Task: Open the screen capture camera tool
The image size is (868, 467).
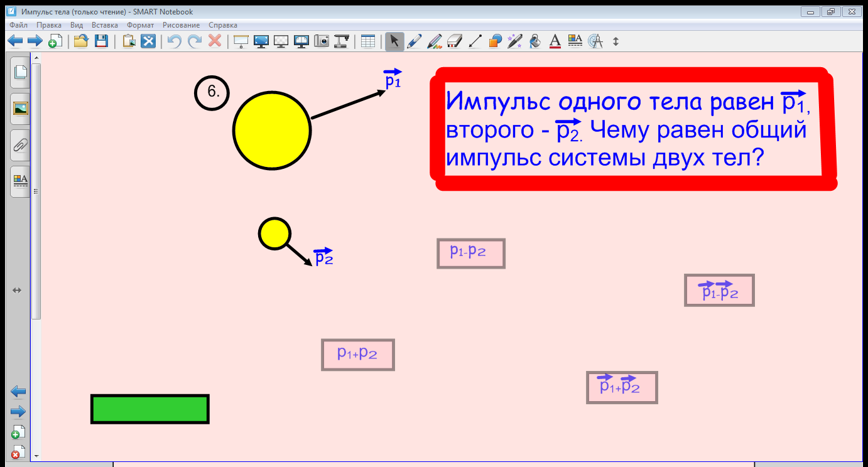Action: [322, 41]
